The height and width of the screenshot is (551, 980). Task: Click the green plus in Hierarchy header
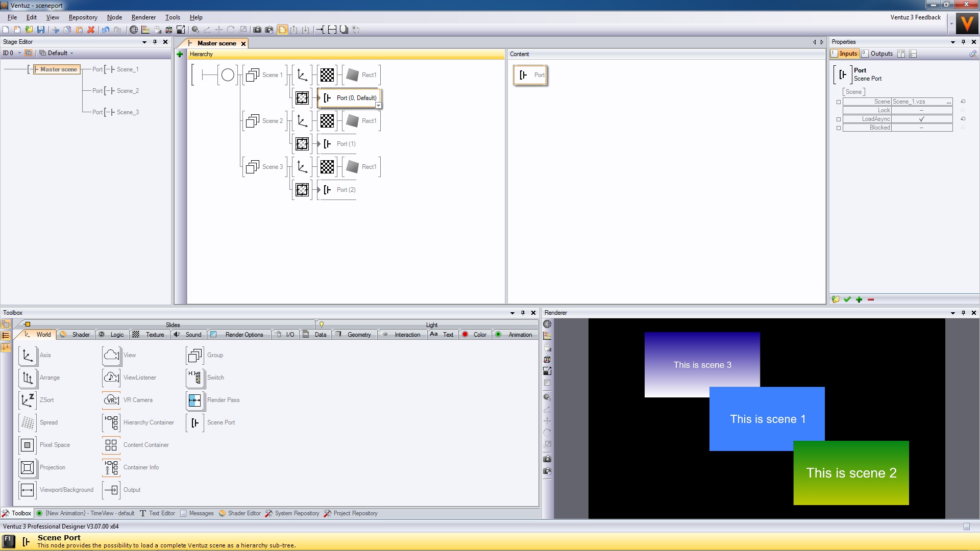coord(180,54)
